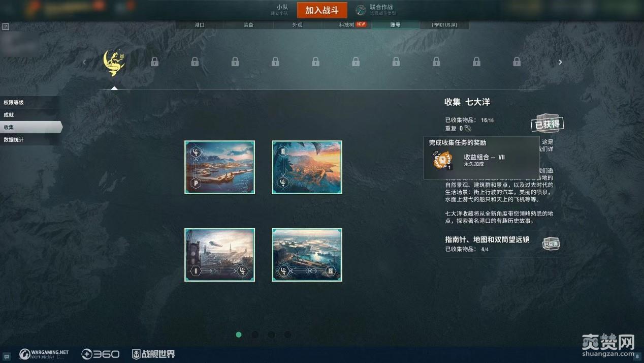Select the fourth page indicator dot

coord(287,335)
